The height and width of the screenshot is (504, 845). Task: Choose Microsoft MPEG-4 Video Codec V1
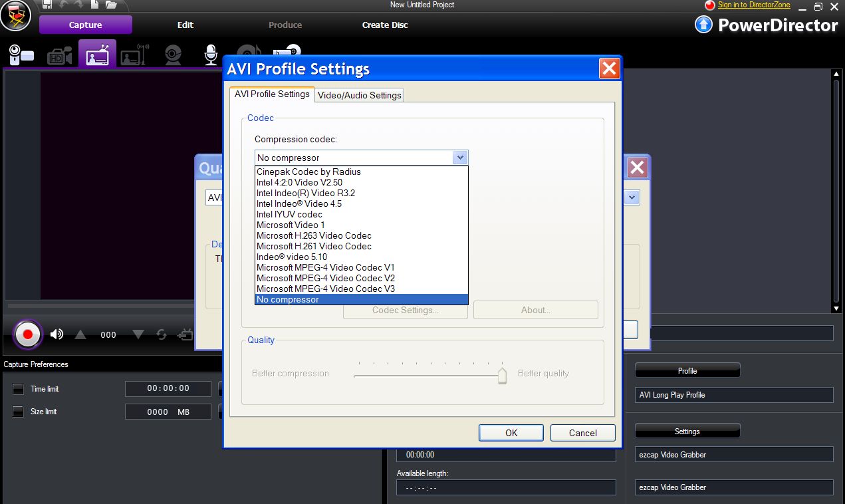coord(362,267)
